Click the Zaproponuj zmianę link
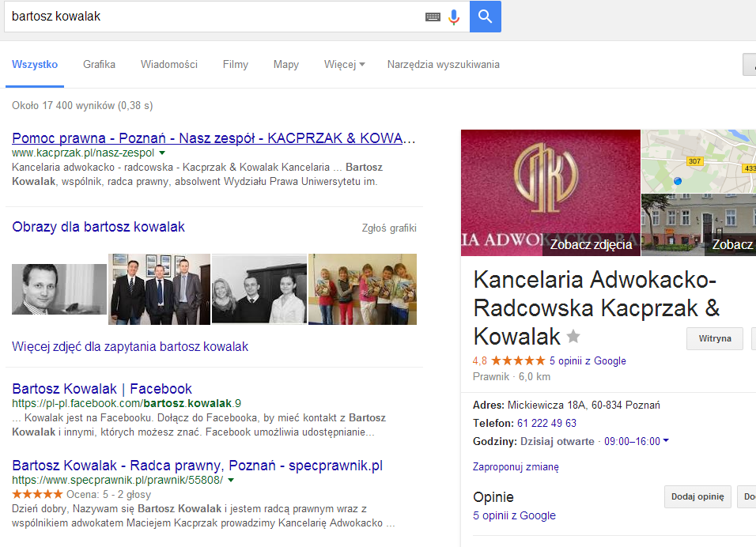The height and width of the screenshot is (547, 756). 516,467
